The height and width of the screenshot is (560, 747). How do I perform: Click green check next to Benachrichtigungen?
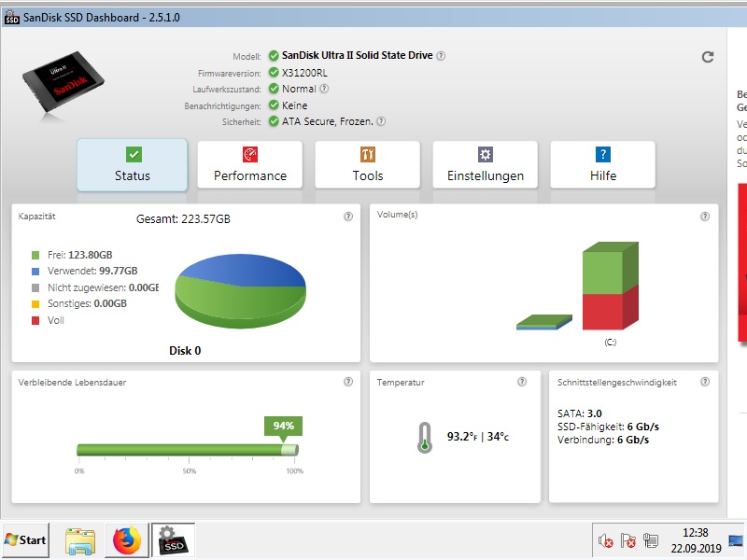click(274, 105)
